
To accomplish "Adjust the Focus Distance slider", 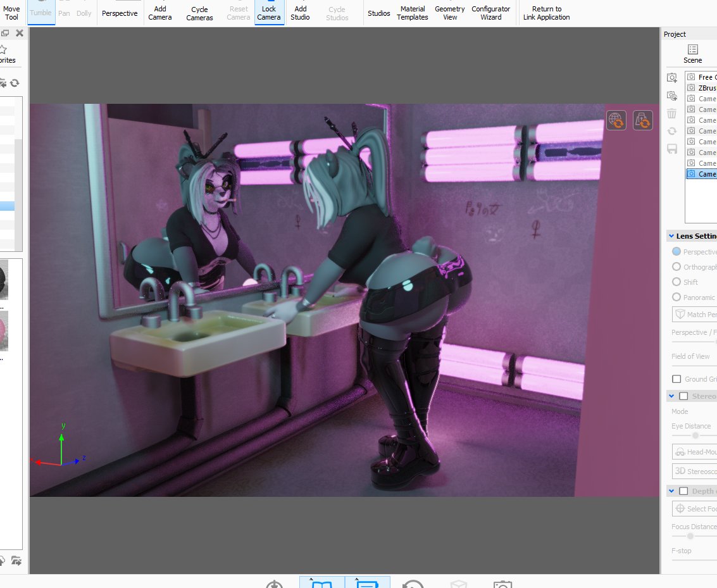I will (x=689, y=535).
